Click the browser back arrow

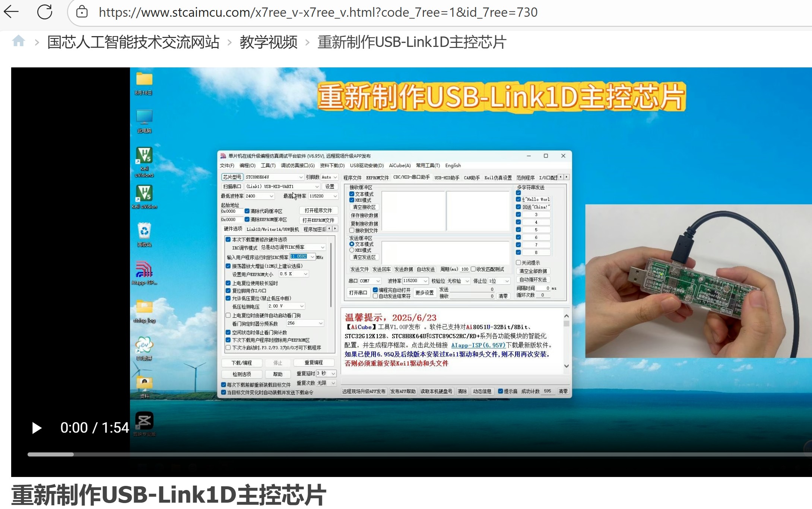[x=11, y=12]
